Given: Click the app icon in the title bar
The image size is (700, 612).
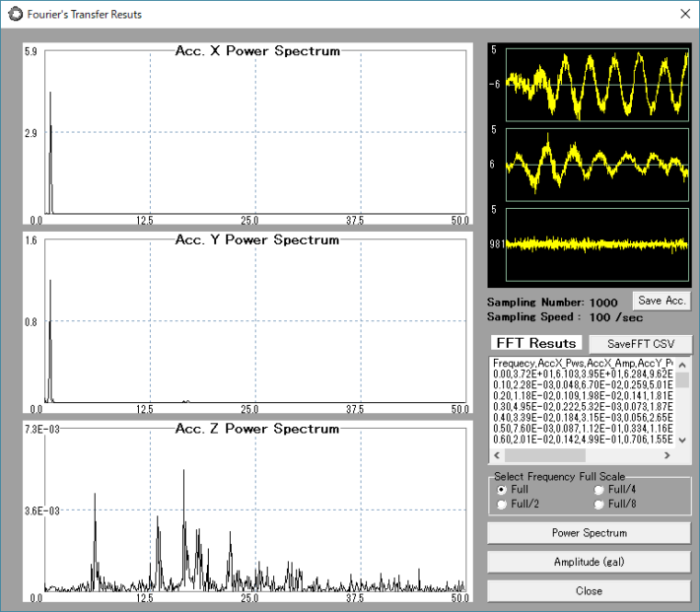Looking at the screenshot, I should point(15,14).
